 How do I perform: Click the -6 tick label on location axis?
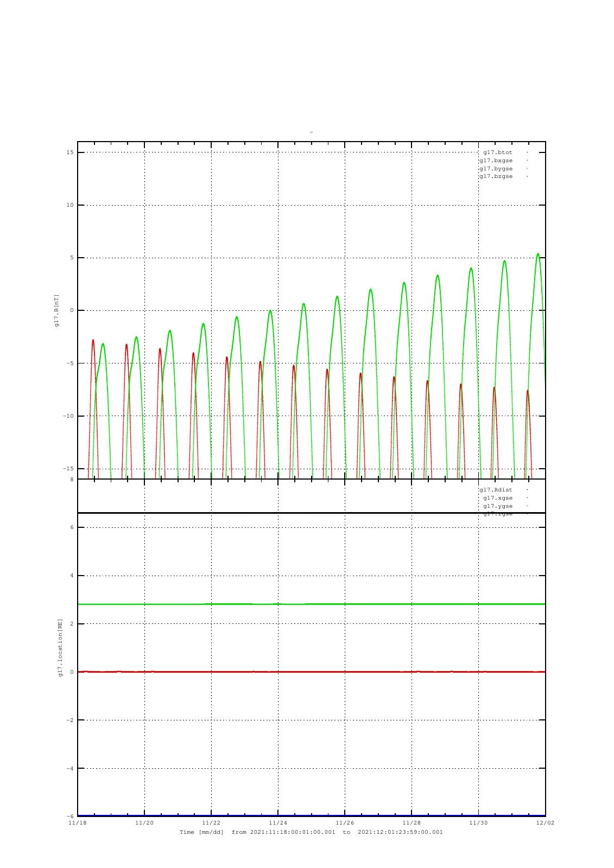coord(69,816)
